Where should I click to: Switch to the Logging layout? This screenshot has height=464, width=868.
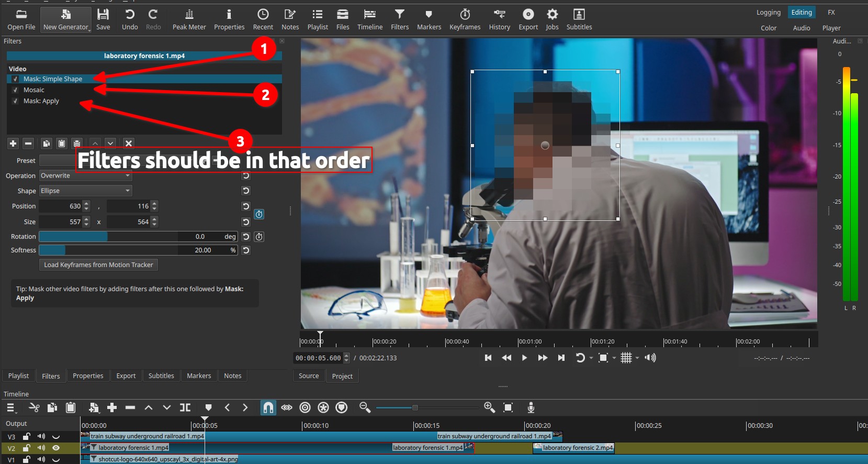tap(768, 13)
